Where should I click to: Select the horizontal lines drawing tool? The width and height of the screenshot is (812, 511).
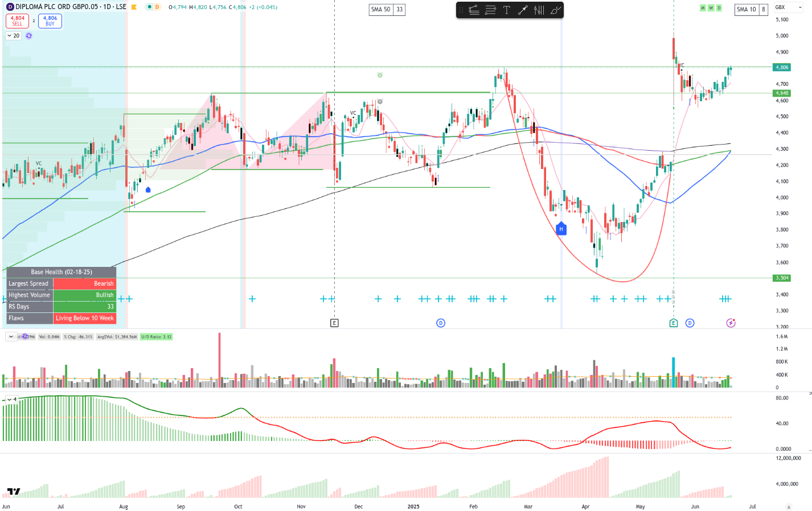click(490, 10)
